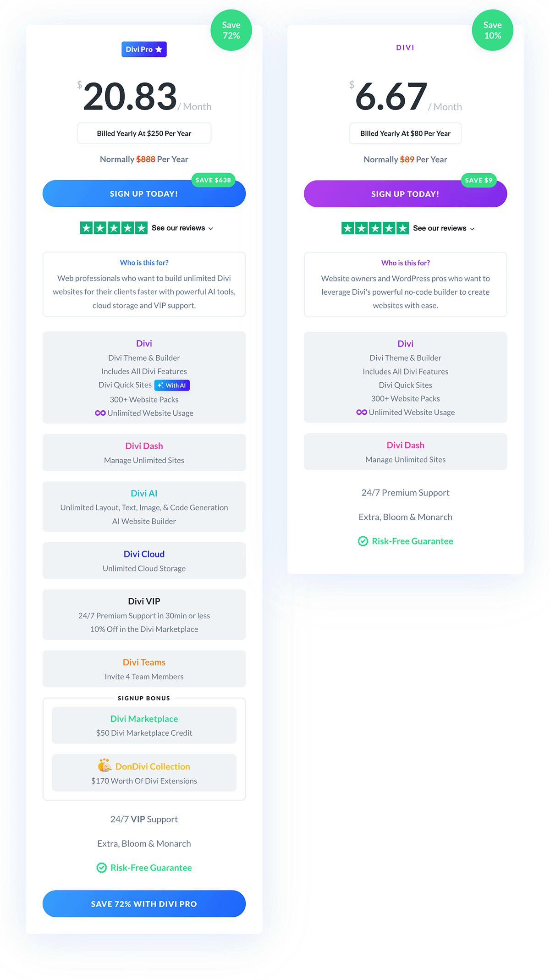Click the Save 72% green circle badge

tap(231, 30)
